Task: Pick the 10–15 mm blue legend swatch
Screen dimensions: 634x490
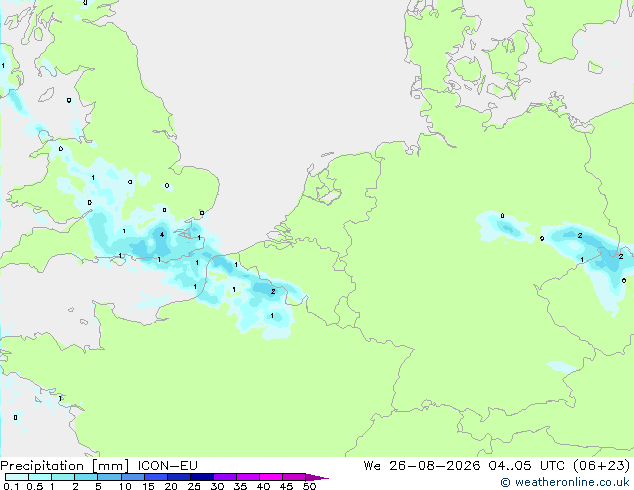Action: (x=133, y=477)
